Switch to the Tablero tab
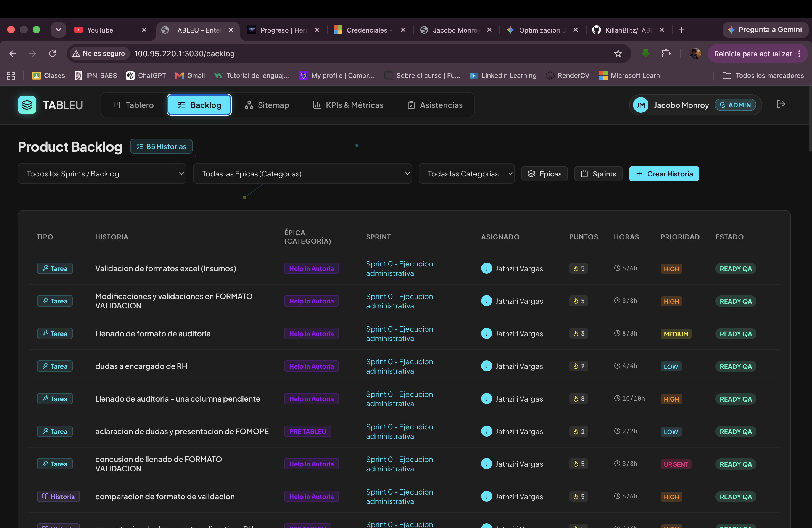Screen dimensions: 812x528 [x=133, y=105]
